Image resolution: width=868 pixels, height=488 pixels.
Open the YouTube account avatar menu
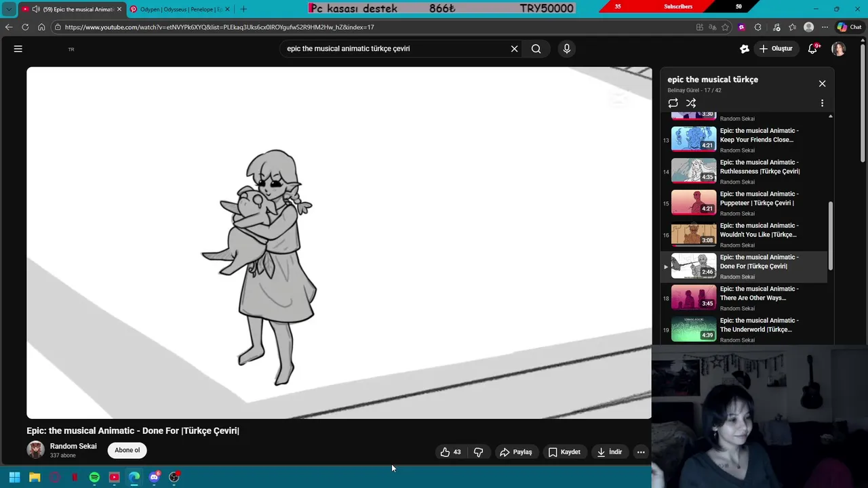coord(839,49)
